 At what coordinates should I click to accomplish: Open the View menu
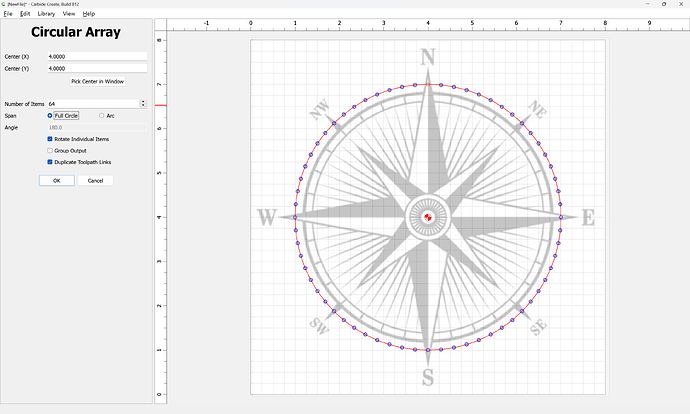(x=69, y=14)
